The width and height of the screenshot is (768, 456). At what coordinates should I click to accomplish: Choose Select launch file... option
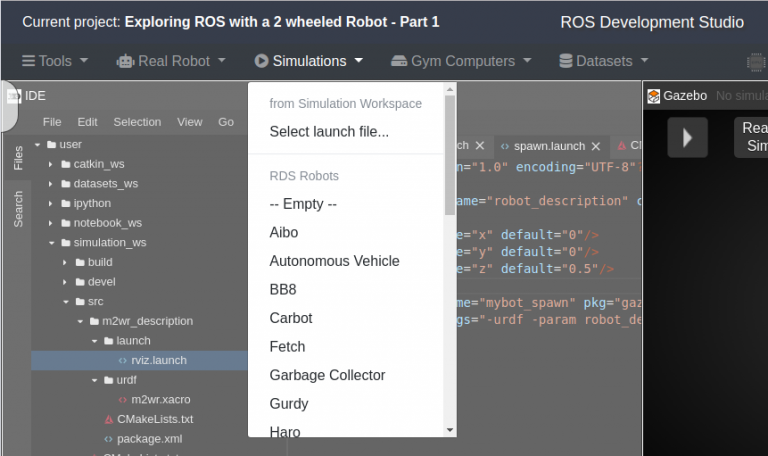pos(329,132)
